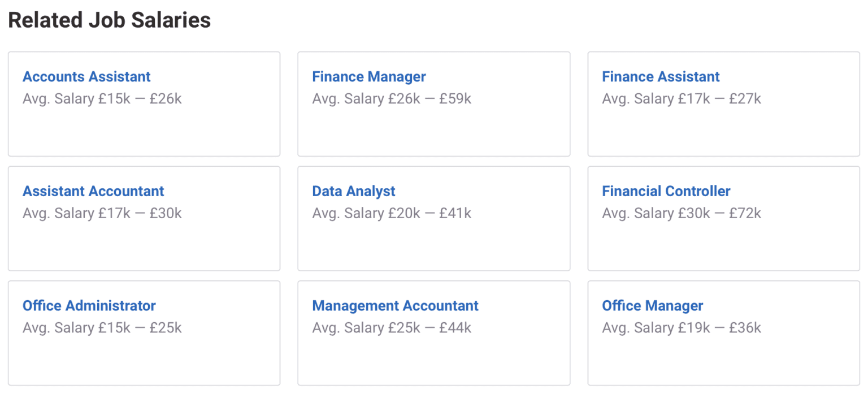This screenshot has height=394, width=868.
Task: Select the Finance Assistant link
Action: tap(661, 77)
